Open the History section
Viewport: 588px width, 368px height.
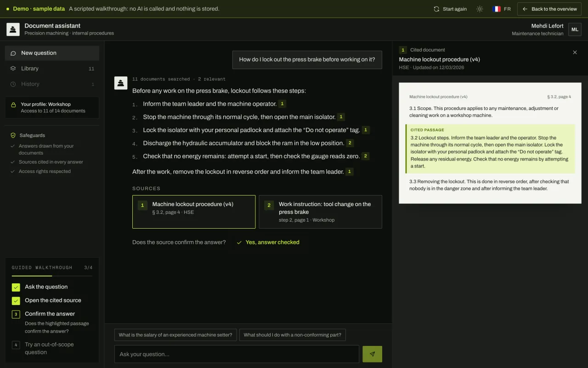point(52,84)
